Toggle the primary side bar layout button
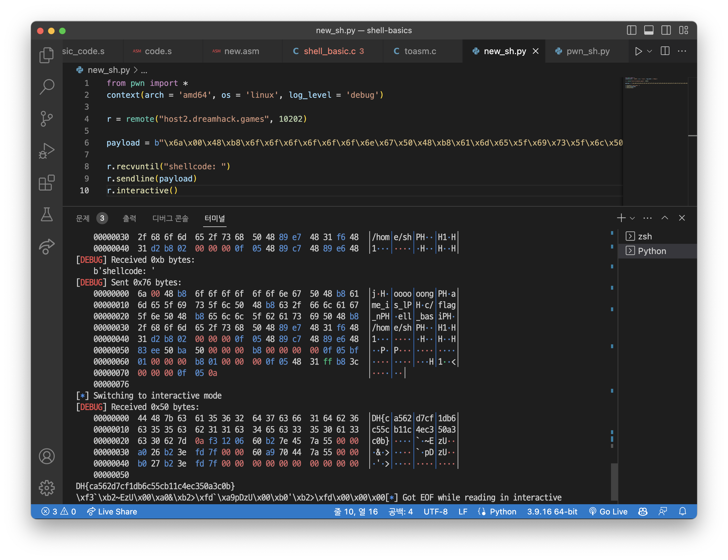Screen dimensions: 728x560 [x=631, y=30]
